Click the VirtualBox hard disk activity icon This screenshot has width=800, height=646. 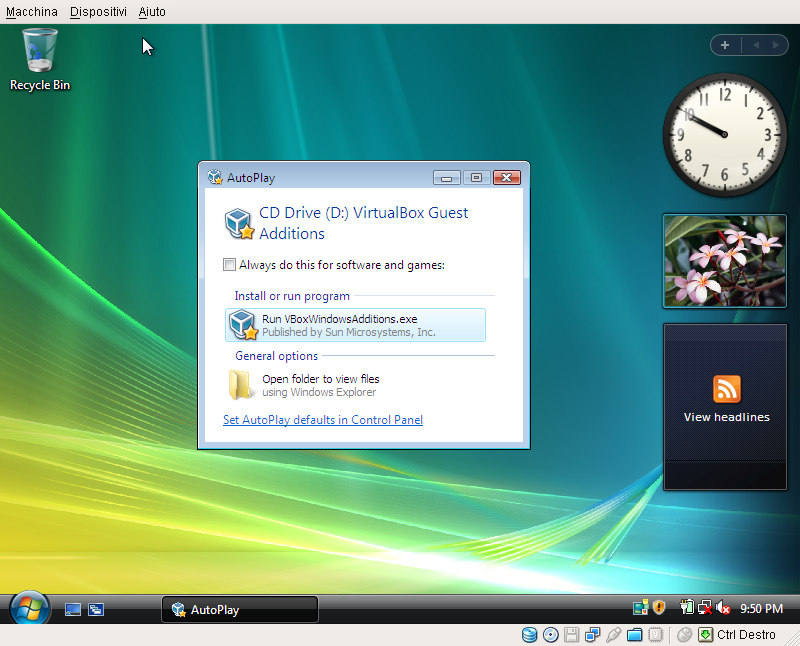point(530,635)
